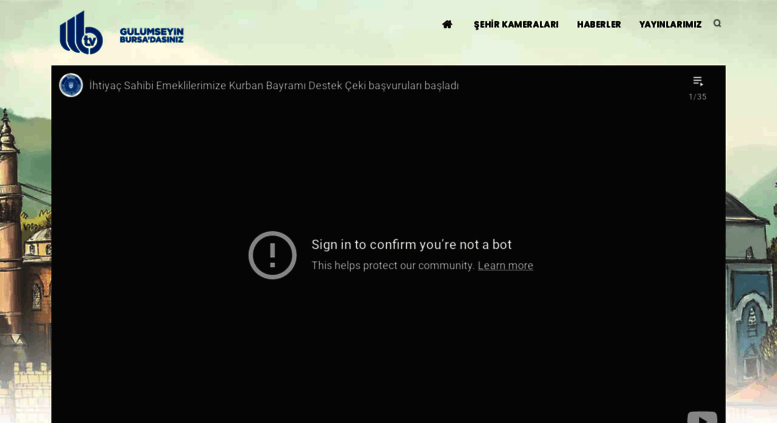This screenshot has width=777, height=423.
Task: Click the YouTube logo button at the player corner
Action: 702,417
